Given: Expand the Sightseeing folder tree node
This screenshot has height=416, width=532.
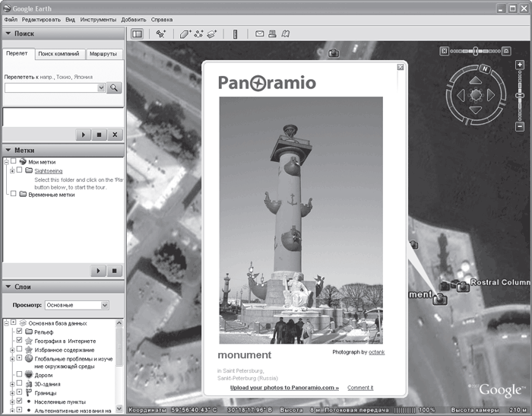Looking at the screenshot, I should 12,171.
